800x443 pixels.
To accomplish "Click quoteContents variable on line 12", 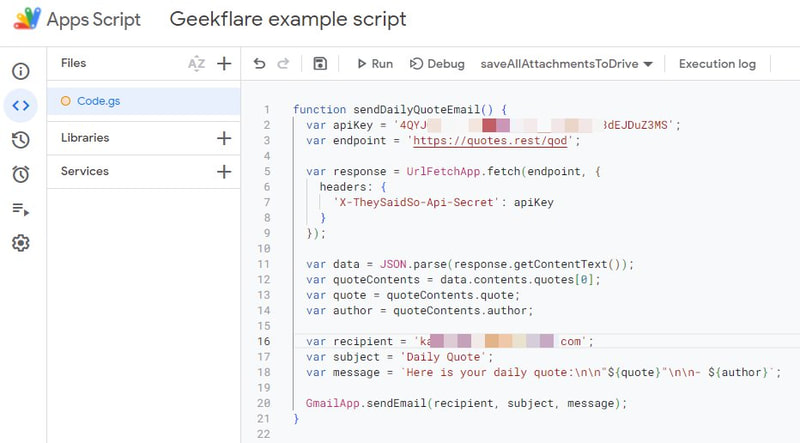I will pyautogui.click(x=377, y=280).
